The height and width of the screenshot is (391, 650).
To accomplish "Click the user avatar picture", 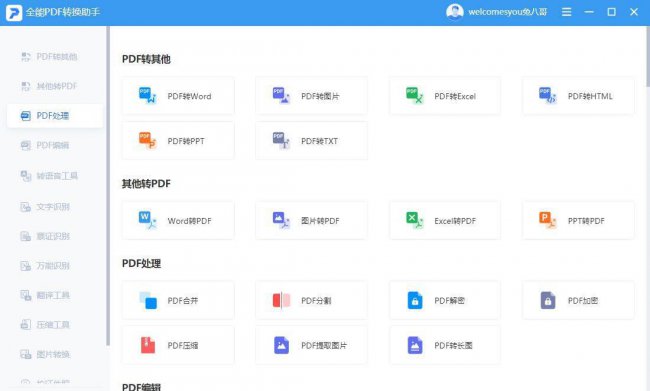I will pos(454,12).
